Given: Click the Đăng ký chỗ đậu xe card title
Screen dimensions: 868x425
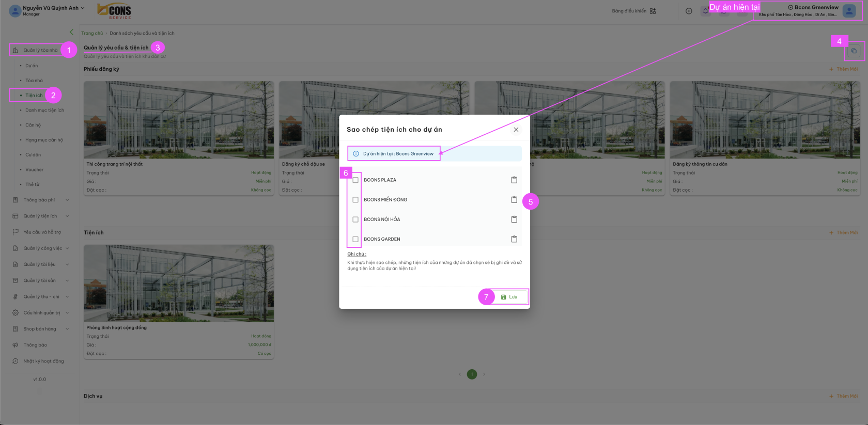Looking at the screenshot, I should click(303, 164).
